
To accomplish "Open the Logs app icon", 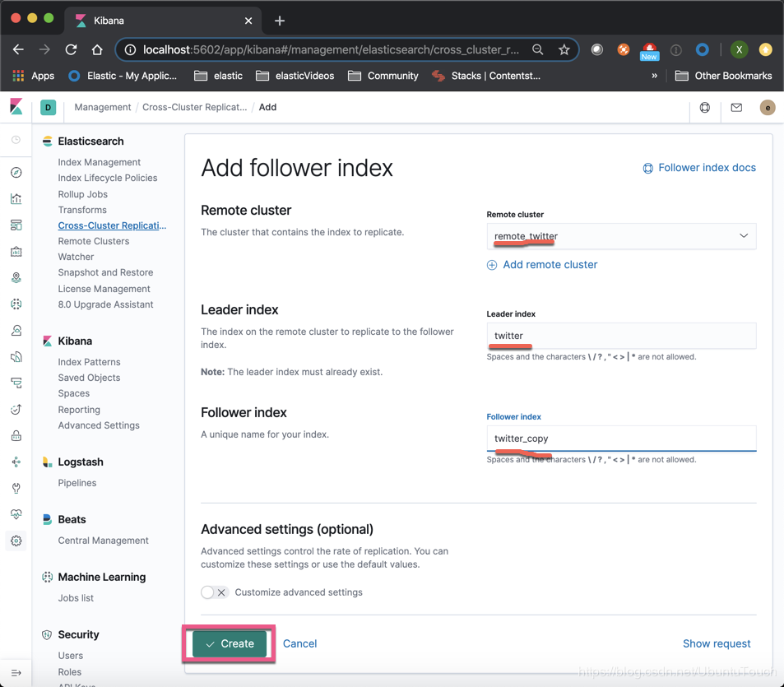I will (x=16, y=356).
